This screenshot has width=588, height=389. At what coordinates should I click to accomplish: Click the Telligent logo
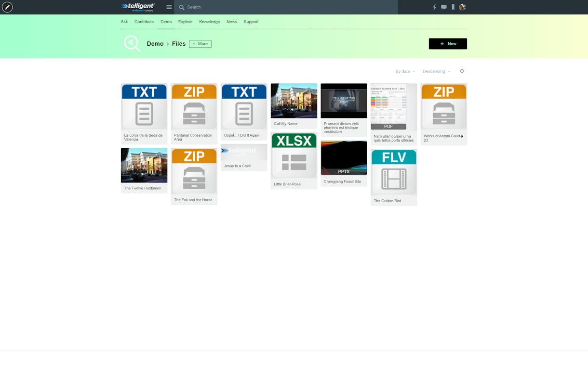138,7
